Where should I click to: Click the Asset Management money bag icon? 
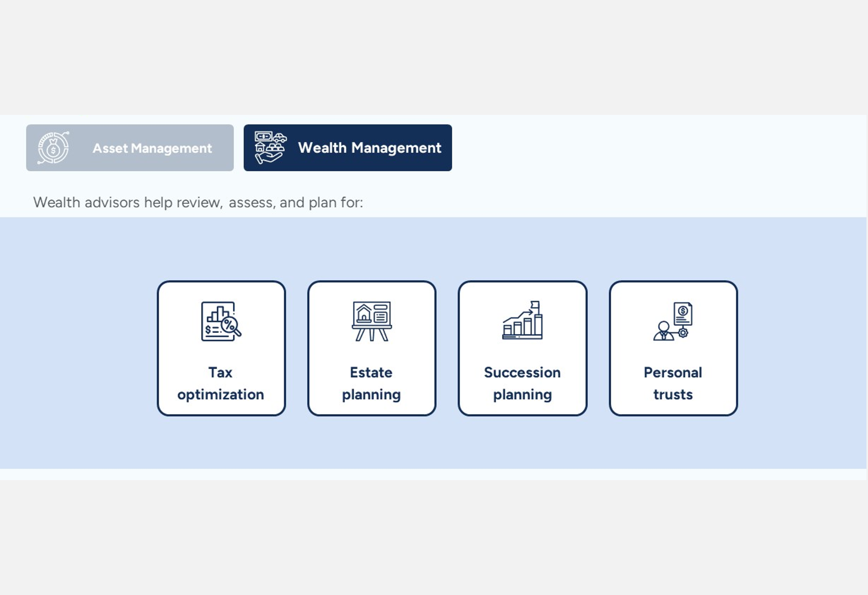[53, 148]
